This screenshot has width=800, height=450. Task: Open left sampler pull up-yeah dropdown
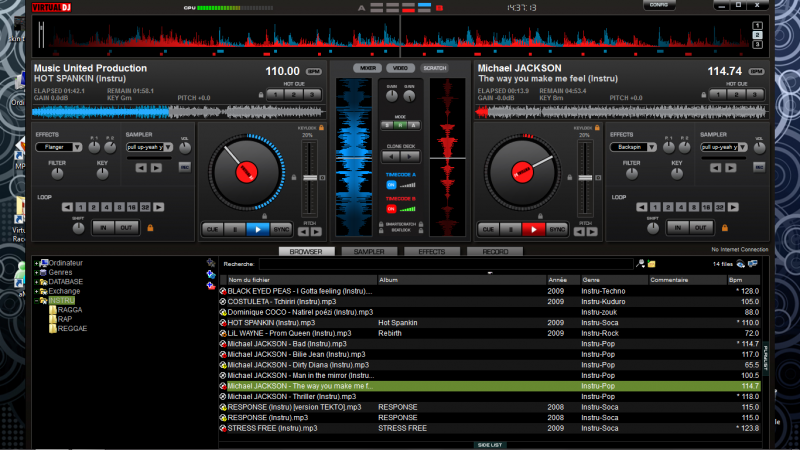168,147
